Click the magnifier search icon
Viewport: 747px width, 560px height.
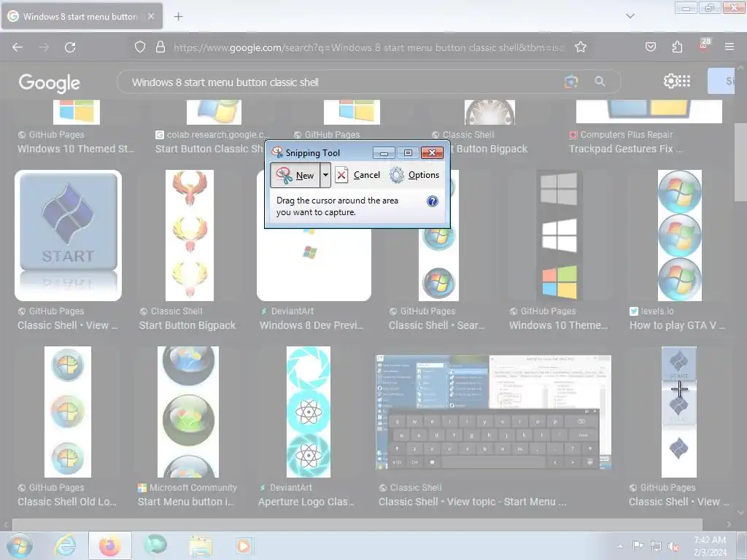point(600,82)
